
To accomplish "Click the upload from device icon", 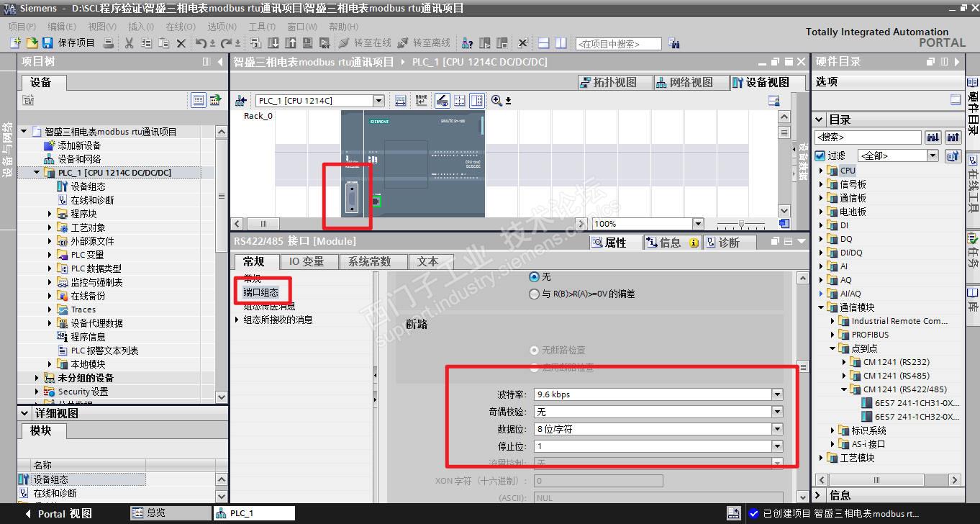I will (x=291, y=43).
